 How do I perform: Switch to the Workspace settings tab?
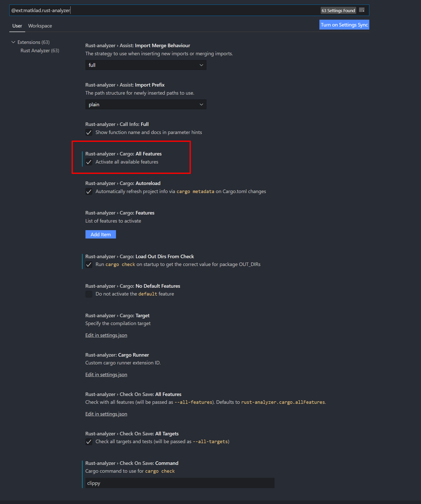pyautogui.click(x=40, y=26)
